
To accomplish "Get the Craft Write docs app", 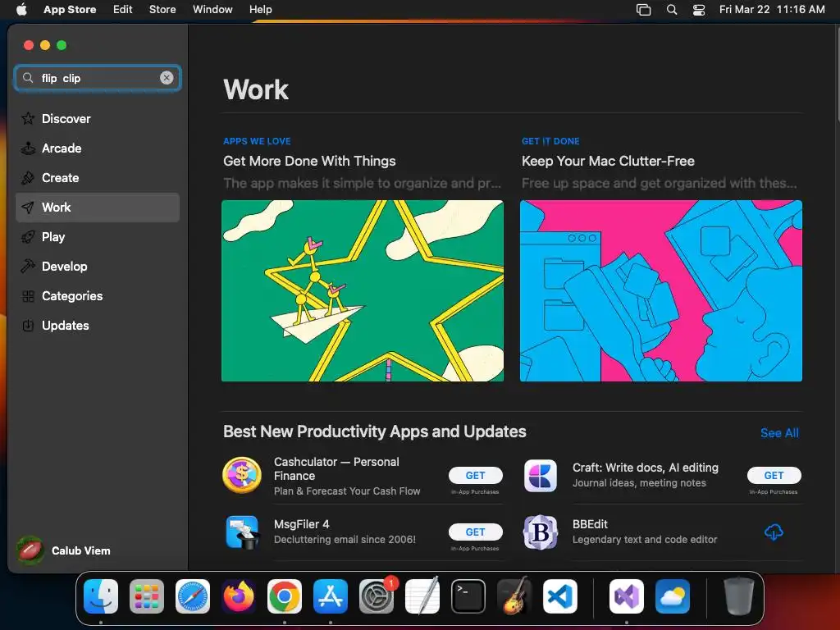I will click(x=774, y=475).
